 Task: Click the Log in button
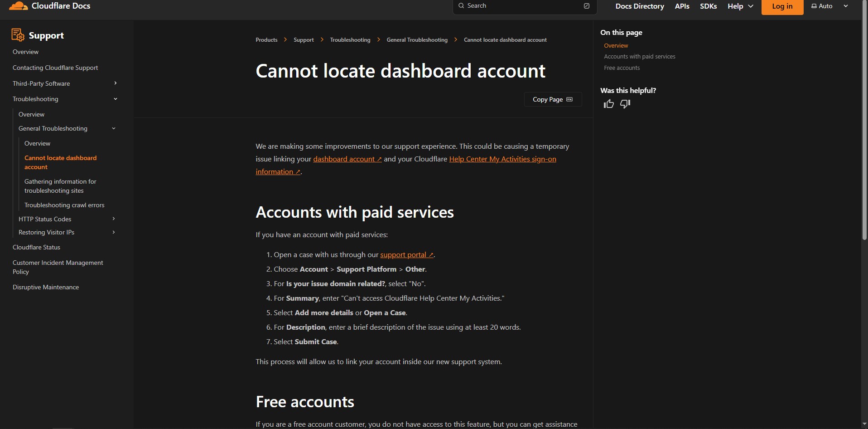coord(782,6)
